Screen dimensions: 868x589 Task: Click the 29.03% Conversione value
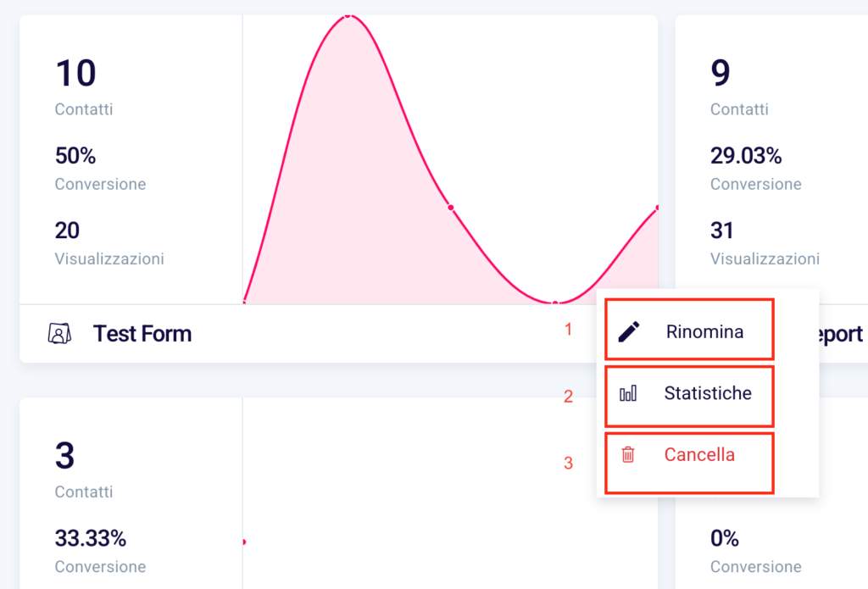point(746,156)
